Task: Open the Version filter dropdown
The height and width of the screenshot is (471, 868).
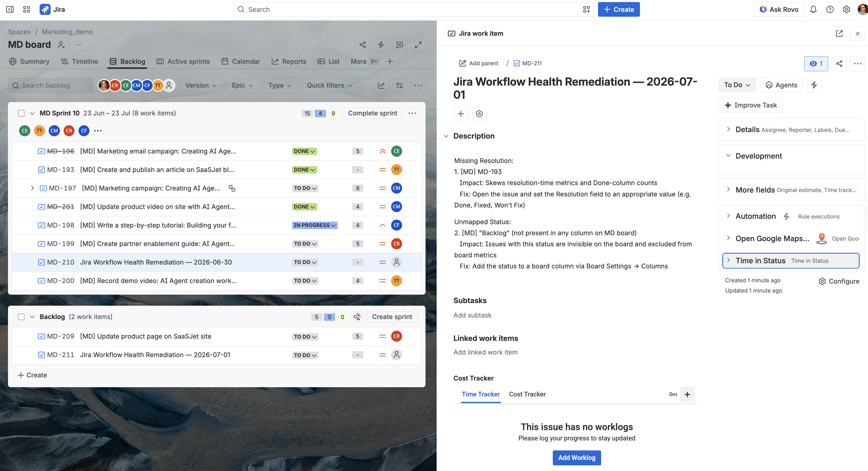Action: [x=201, y=86]
